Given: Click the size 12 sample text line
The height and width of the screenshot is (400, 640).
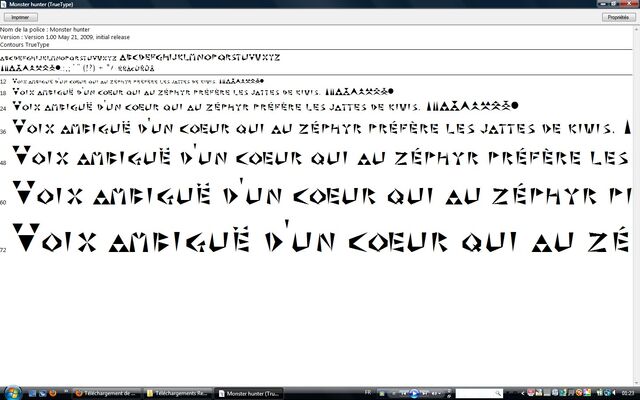Looking at the screenshot, I should click(x=138, y=81).
